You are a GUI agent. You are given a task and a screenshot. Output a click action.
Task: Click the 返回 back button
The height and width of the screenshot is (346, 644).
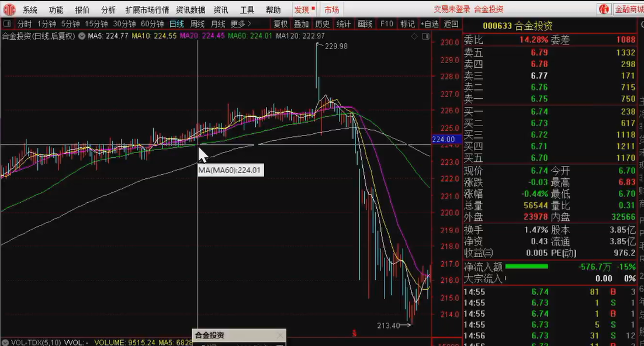[451, 24]
